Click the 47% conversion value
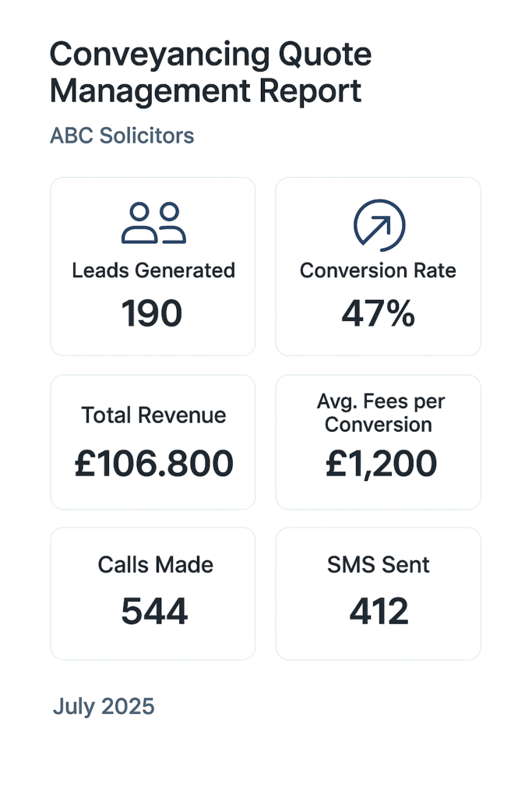The image size is (532, 798). [x=379, y=313]
